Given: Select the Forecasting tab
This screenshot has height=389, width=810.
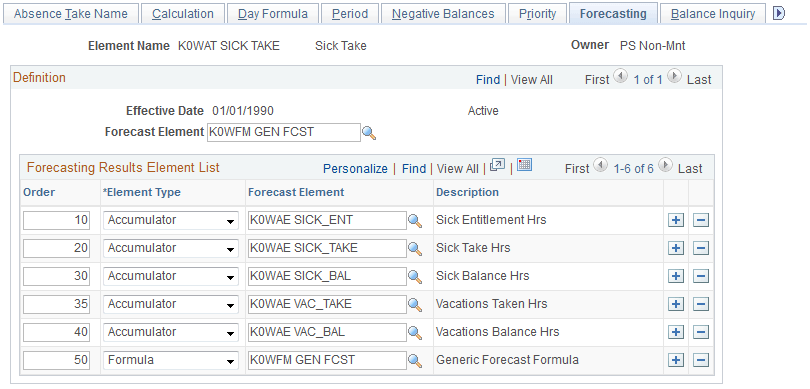Looking at the screenshot, I should (613, 14).
